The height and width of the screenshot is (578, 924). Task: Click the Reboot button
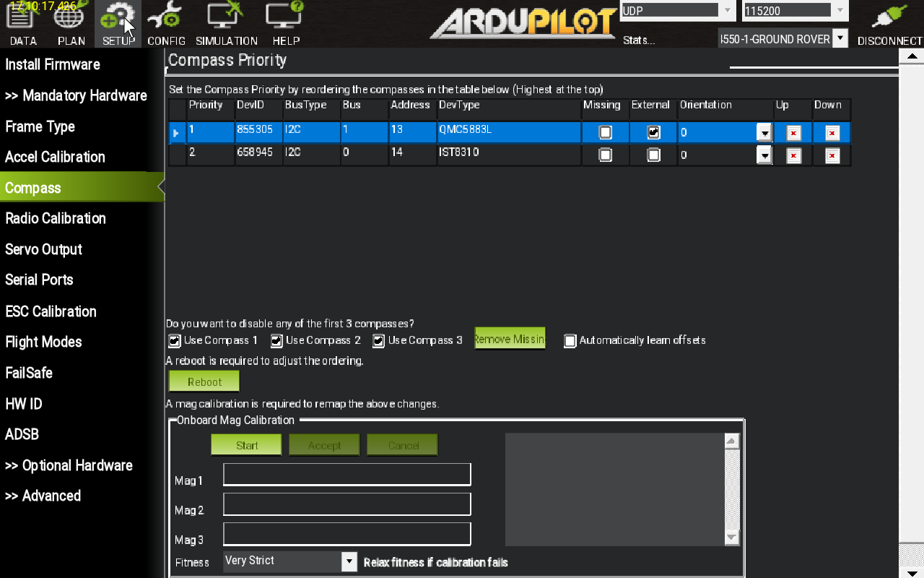(204, 381)
